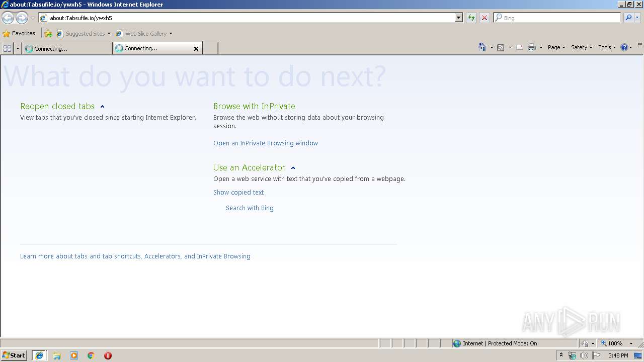644x362 pixels.
Task: Click the address bar showing about:Tabsufile.io/ywxh5
Action: click(247, 18)
